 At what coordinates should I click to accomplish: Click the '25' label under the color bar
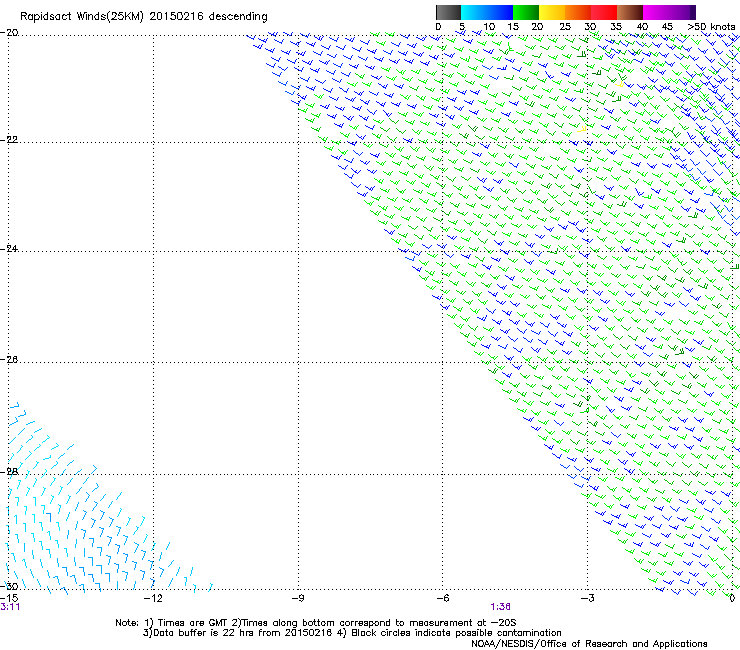tap(565, 27)
